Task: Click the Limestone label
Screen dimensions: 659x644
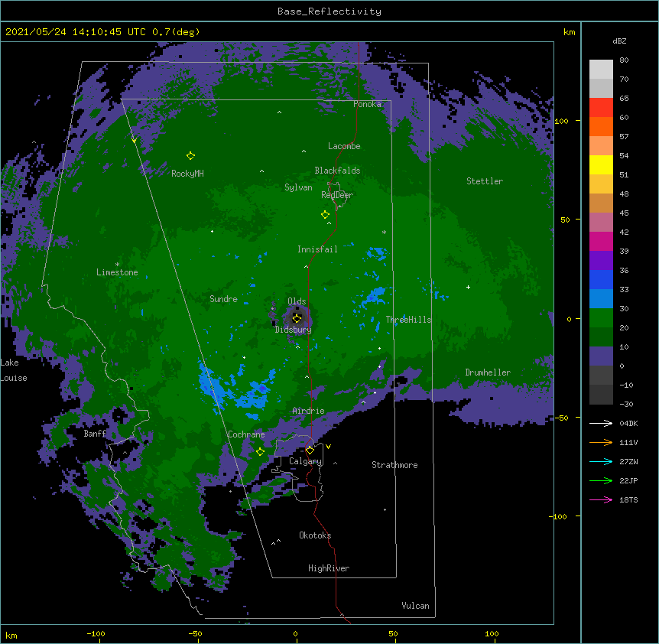Action: click(117, 272)
